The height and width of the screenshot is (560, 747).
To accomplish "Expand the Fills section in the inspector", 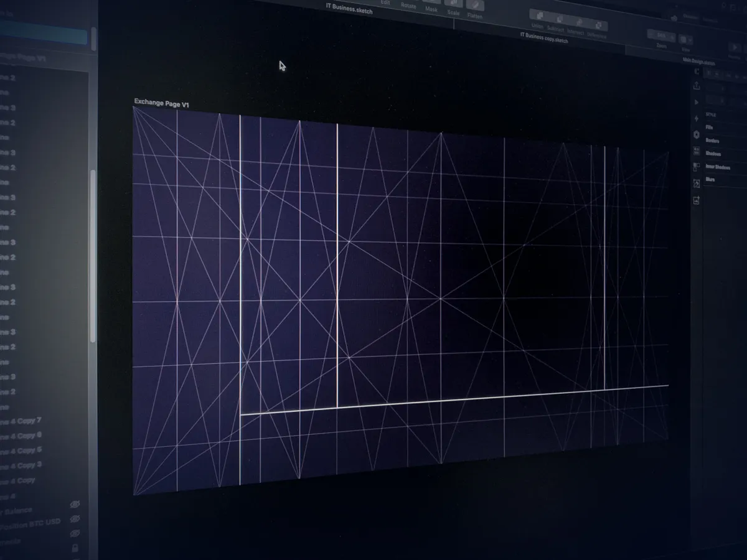I will tap(710, 128).
